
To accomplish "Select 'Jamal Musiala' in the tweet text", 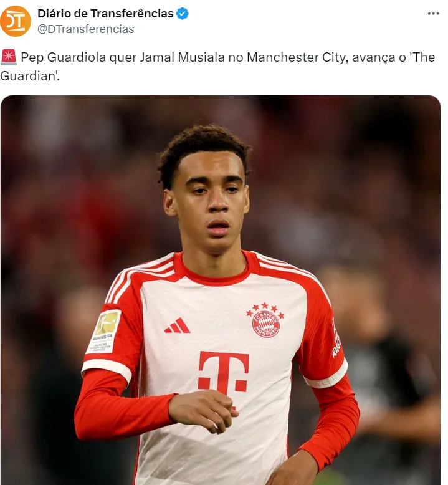I will 182,57.
